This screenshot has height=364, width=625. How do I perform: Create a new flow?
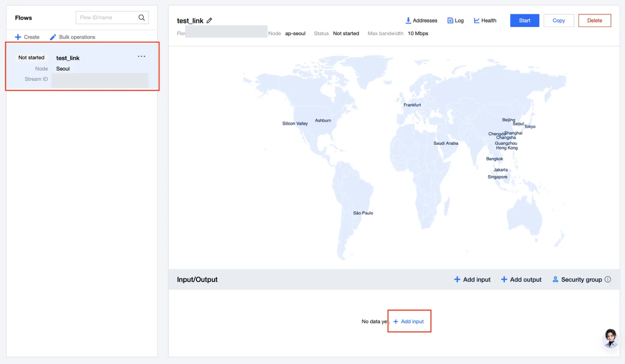coord(27,37)
